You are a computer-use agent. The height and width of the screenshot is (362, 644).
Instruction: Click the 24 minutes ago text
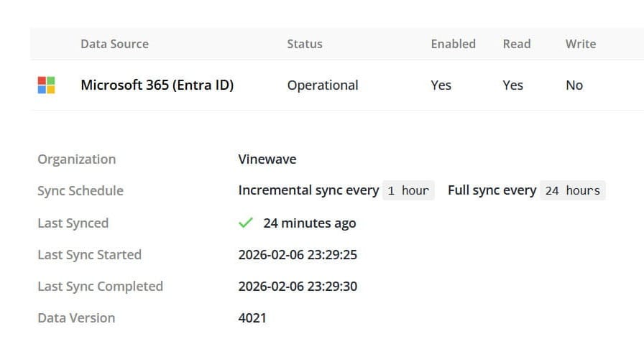310,223
